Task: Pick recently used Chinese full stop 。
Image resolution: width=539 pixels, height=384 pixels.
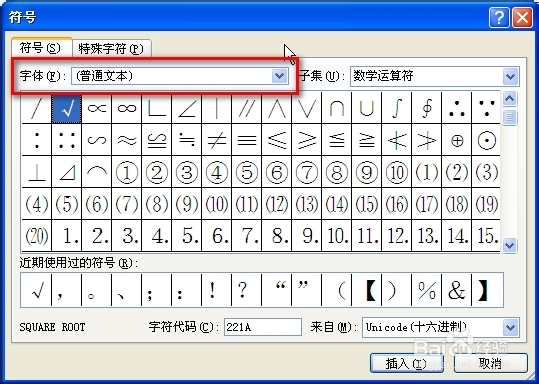Action: point(97,290)
